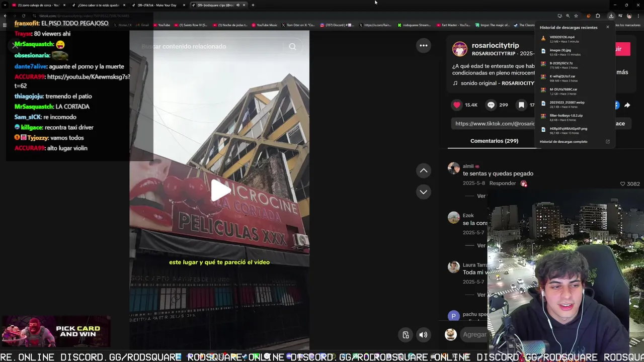The height and width of the screenshot is (362, 644).
Task: Open 'Fart Master - YouTu...' bookmark
Action: [453, 25]
